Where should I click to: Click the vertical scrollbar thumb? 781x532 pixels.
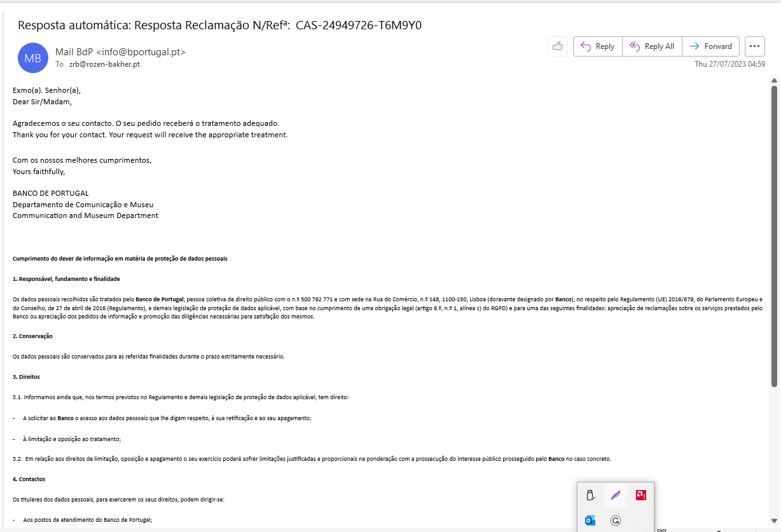pyautogui.click(x=774, y=236)
